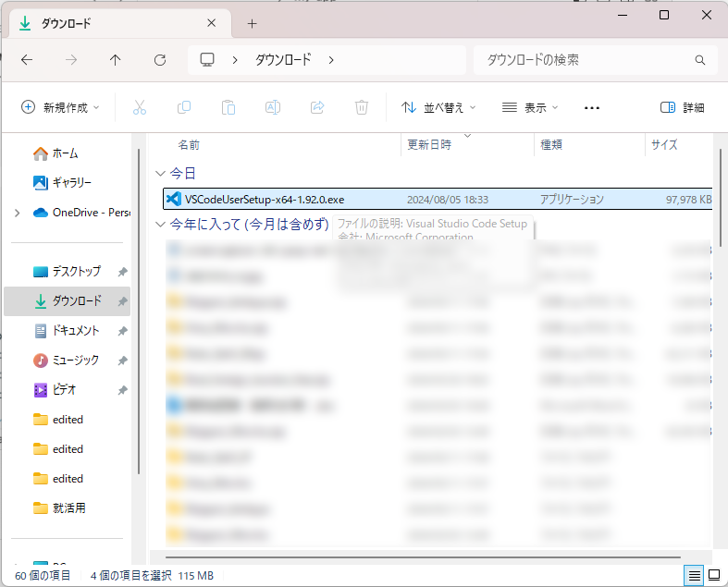Go back with the left arrow

[x=27, y=60]
